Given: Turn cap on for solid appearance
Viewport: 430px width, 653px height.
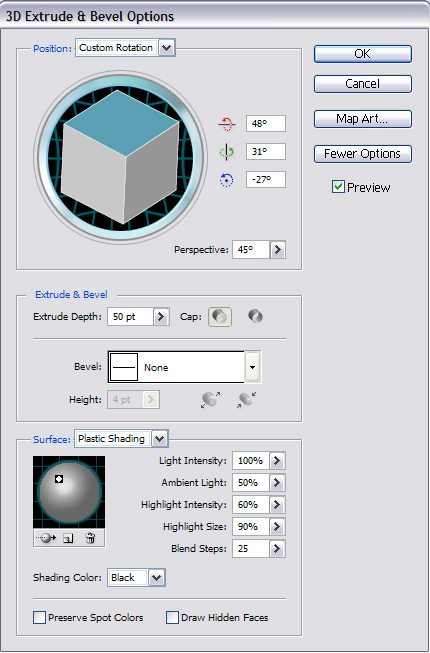Looking at the screenshot, I should click(220, 317).
